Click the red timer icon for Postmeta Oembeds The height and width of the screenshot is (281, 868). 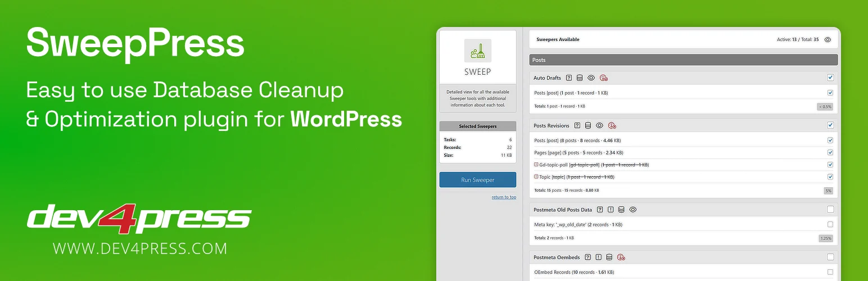point(621,257)
